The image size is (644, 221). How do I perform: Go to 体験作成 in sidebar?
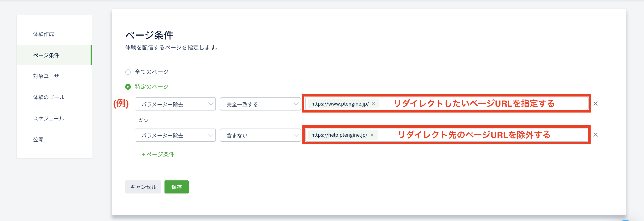(x=43, y=34)
